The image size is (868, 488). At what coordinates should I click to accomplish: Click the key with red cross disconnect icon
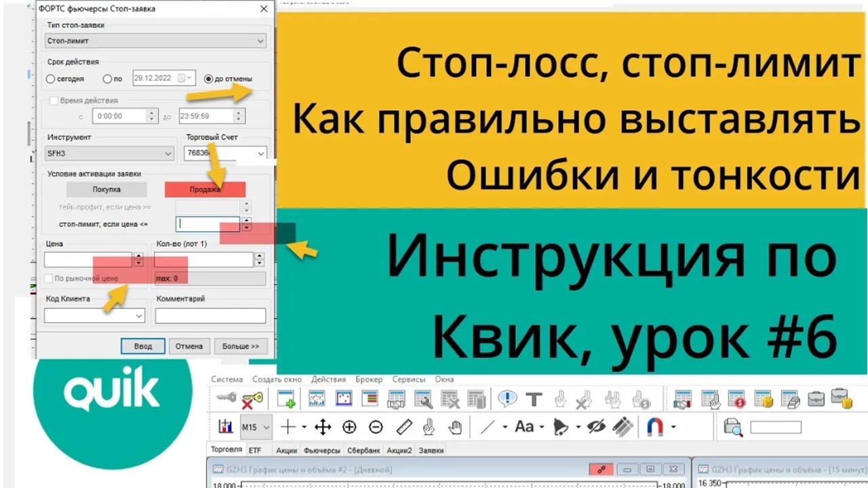(x=252, y=399)
